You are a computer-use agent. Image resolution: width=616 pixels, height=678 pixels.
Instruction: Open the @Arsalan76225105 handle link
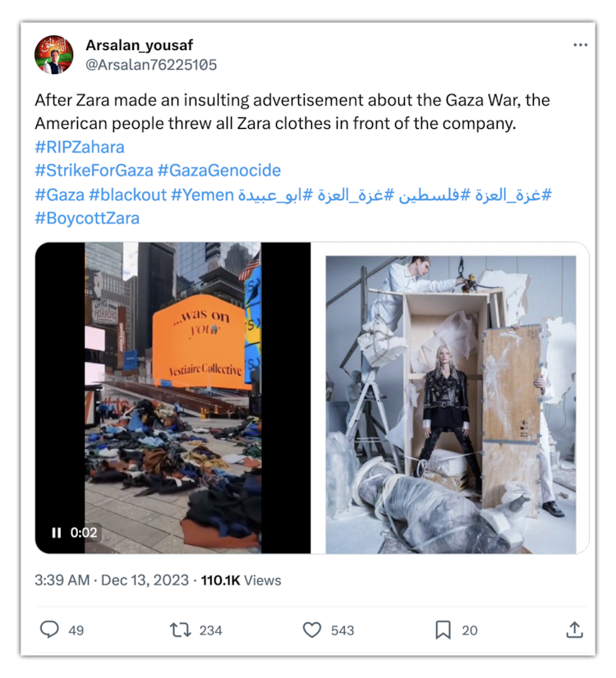[151, 65]
